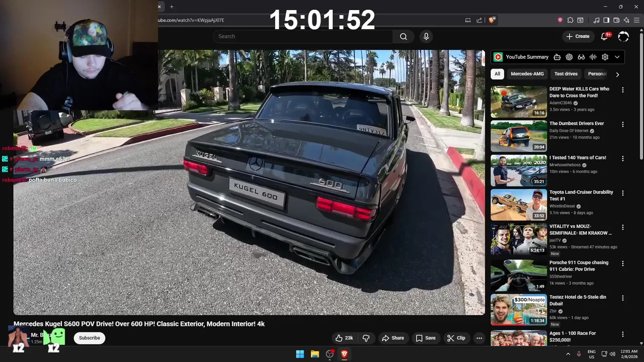Click the WhistlinDiesel channel name
Image resolution: width=644 pixels, height=362 pixels.
[x=562, y=206]
